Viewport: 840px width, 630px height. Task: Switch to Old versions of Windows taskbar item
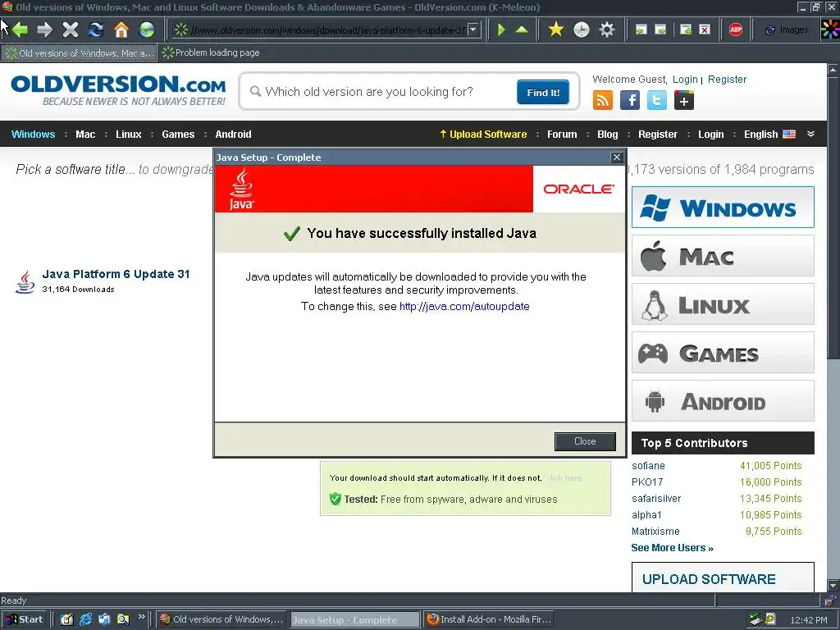coord(221,619)
